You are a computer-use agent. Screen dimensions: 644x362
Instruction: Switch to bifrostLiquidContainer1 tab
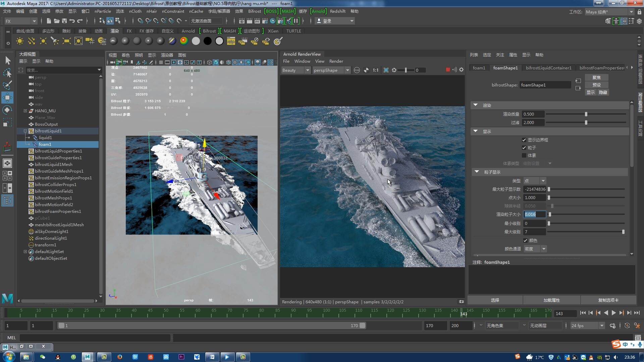click(548, 68)
